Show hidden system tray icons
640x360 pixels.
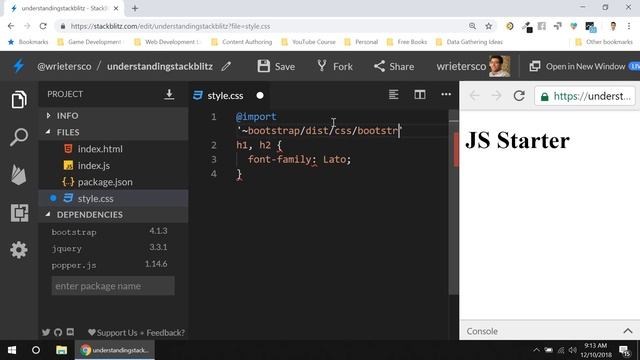(x=536, y=350)
